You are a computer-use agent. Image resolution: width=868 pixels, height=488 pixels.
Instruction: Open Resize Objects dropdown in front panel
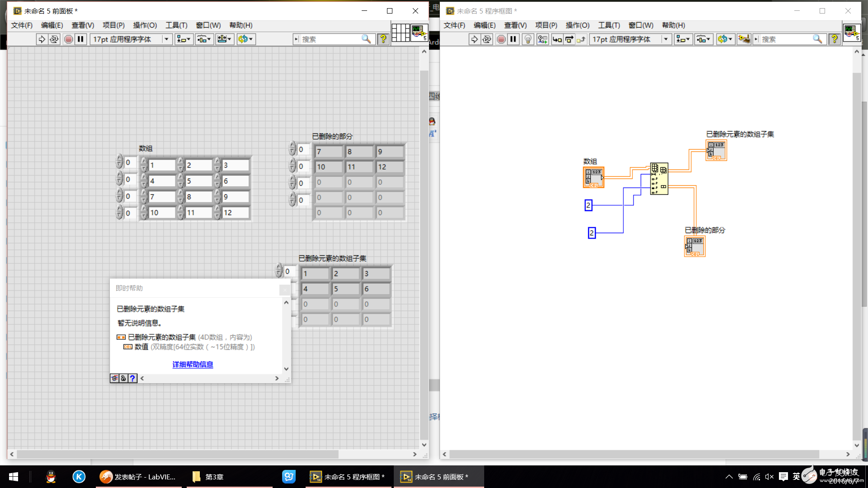coord(225,39)
